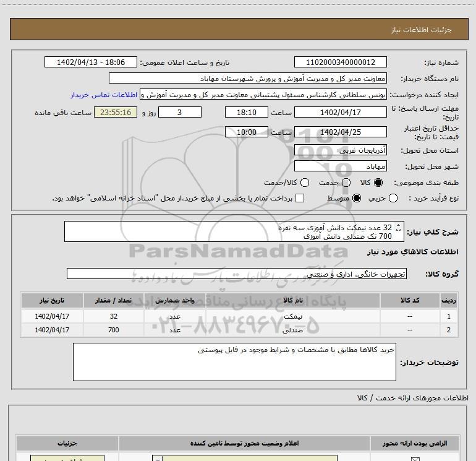Click the جزئیات column header in permits table
This screenshot has height=461, width=476.
coord(67,444)
